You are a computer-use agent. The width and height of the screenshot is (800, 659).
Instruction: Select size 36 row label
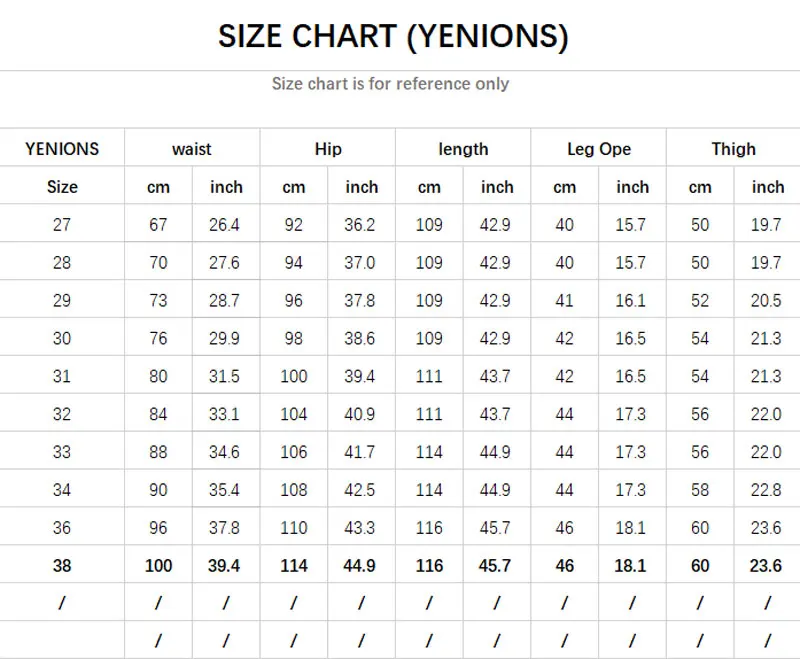62,528
